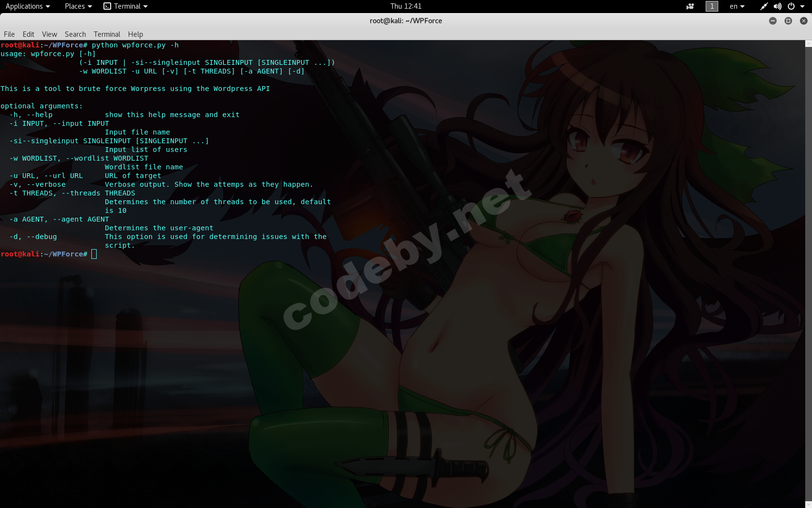Open the en keyboard layout dropdown
This screenshot has width=812, height=508.
737,6
